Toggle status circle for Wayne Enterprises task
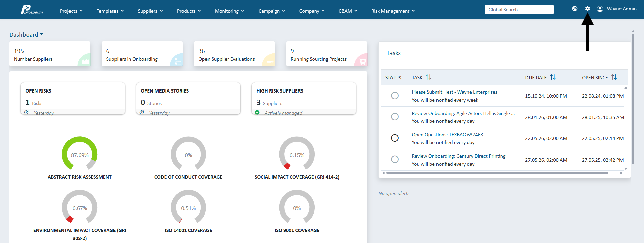 [x=395, y=96]
